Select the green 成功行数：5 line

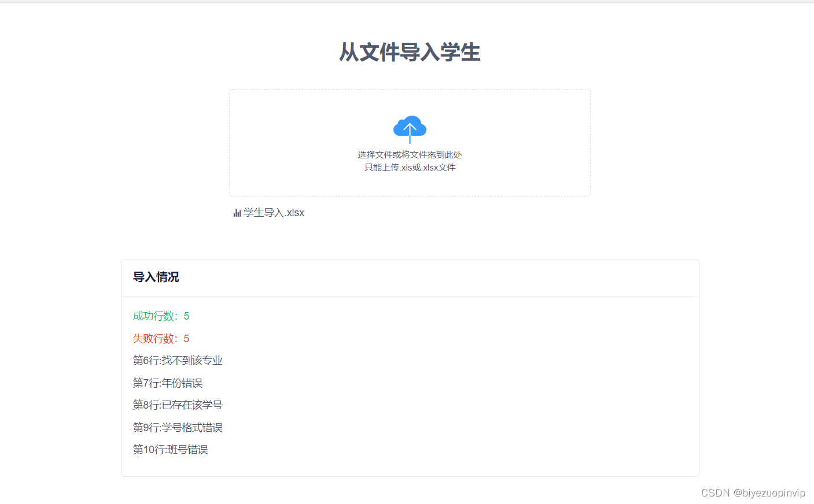pyautogui.click(x=161, y=316)
